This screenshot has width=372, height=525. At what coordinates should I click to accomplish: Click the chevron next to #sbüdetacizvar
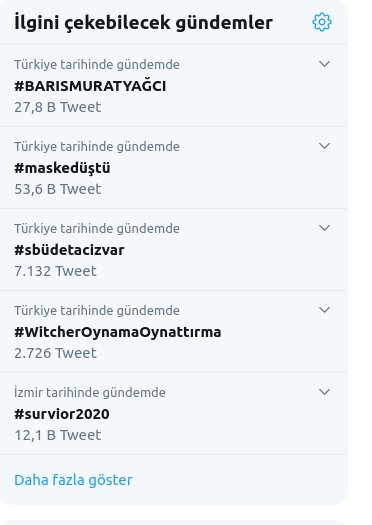click(x=324, y=228)
